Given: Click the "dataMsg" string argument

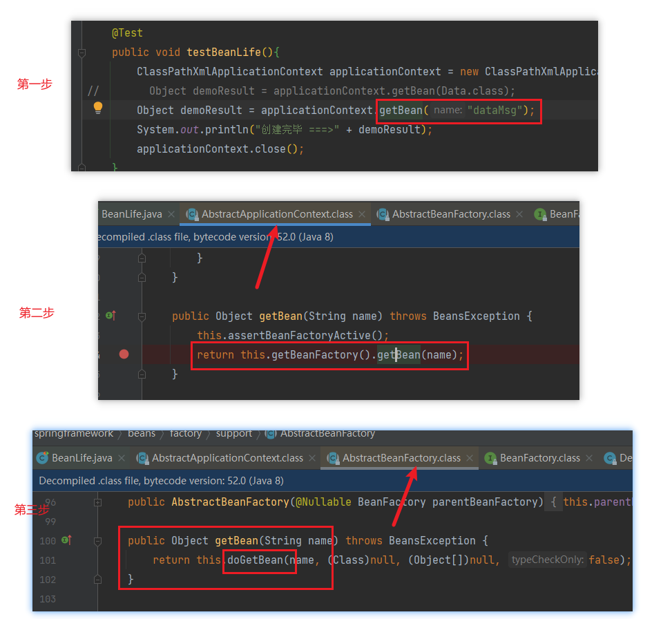Looking at the screenshot, I should (493, 111).
